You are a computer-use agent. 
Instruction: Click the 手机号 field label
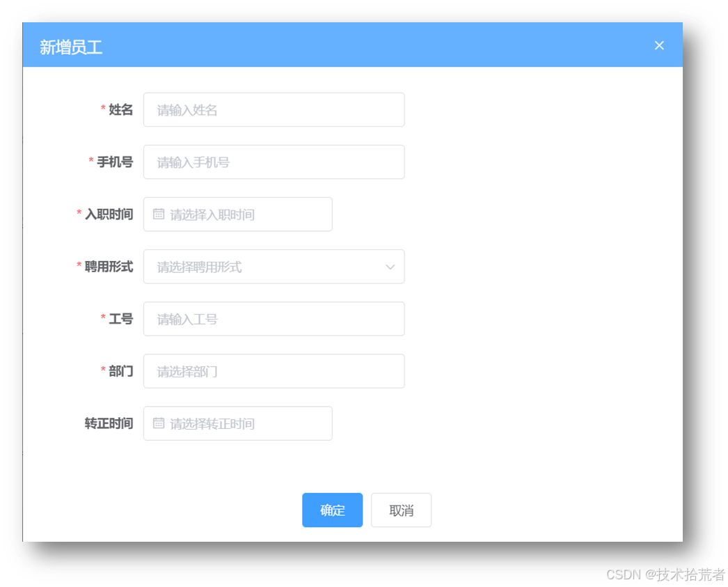tap(113, 162)
